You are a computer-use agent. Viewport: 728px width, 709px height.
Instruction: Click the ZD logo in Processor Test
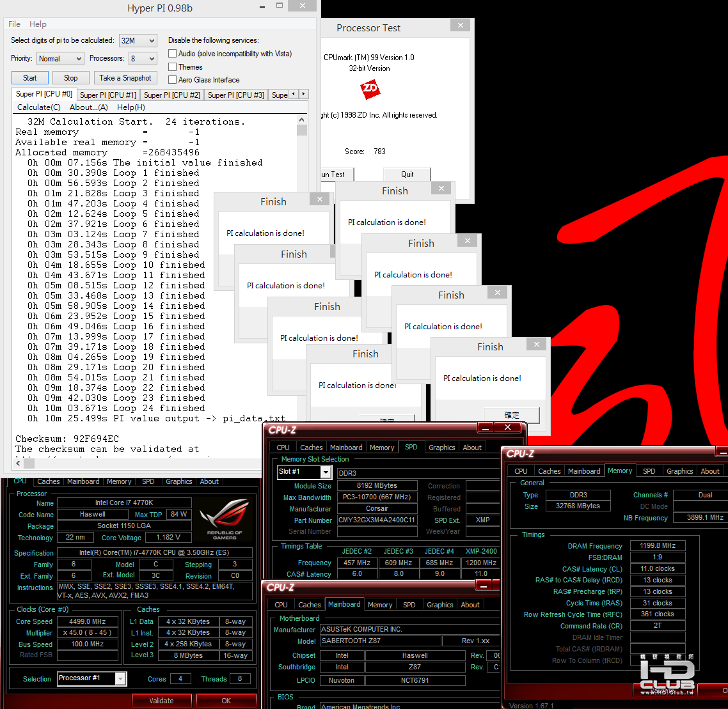370,89
